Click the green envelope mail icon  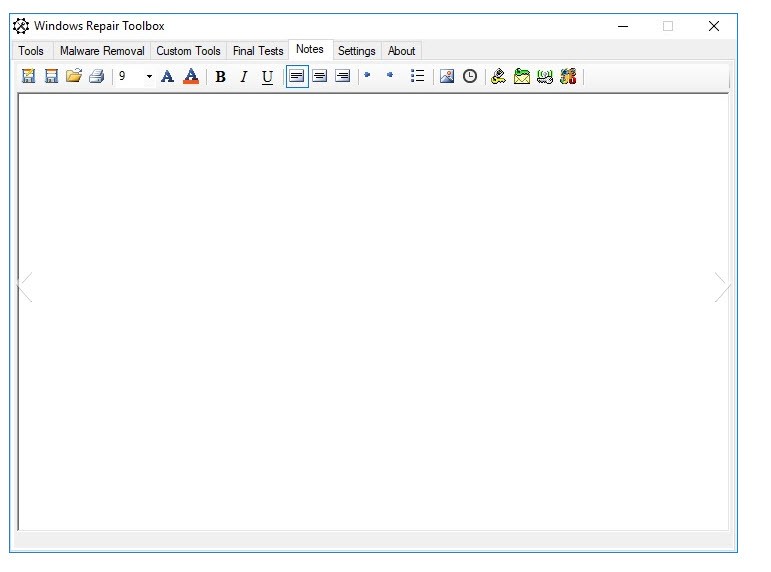(522, 76)
